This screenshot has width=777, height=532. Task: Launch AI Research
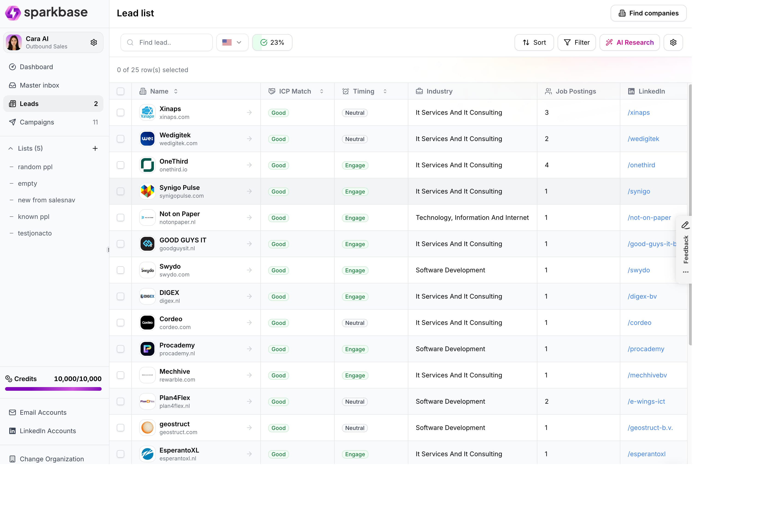point(630,42)
